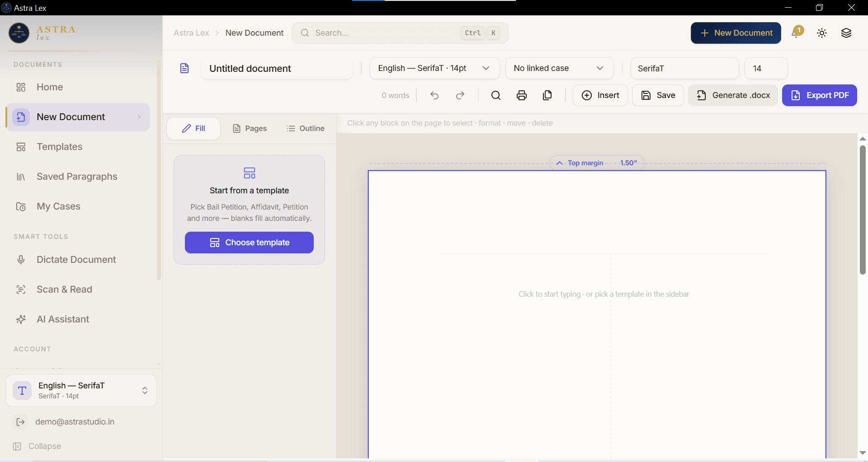This screenshot has width=868, height=462.
Task: Click the Saved Paragraphs library icon
Action: (21, 177)
